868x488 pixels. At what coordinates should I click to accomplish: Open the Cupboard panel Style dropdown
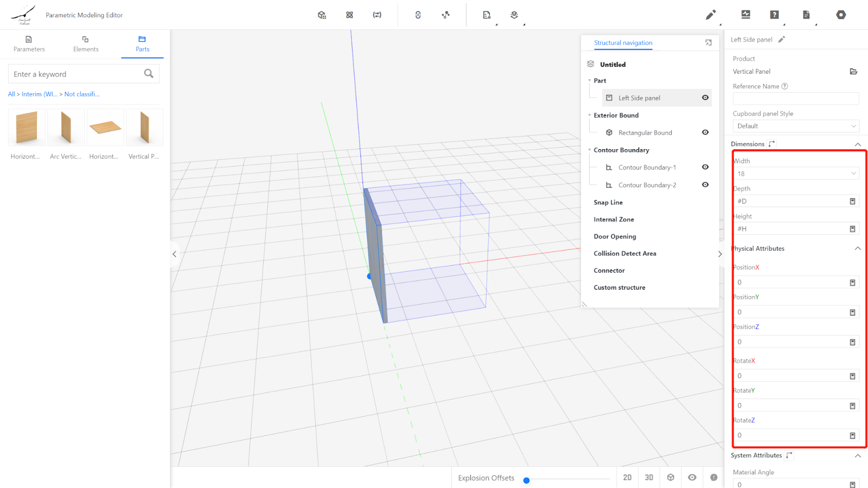pos(796,126)
